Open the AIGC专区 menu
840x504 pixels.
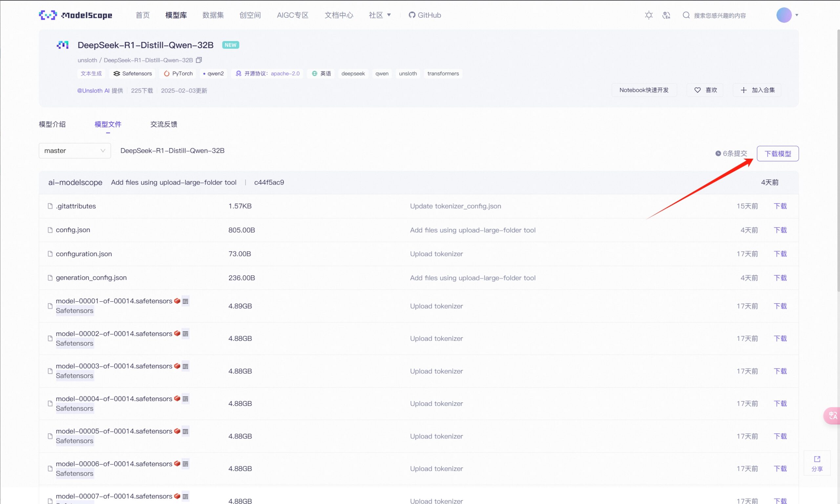(293, 15)
